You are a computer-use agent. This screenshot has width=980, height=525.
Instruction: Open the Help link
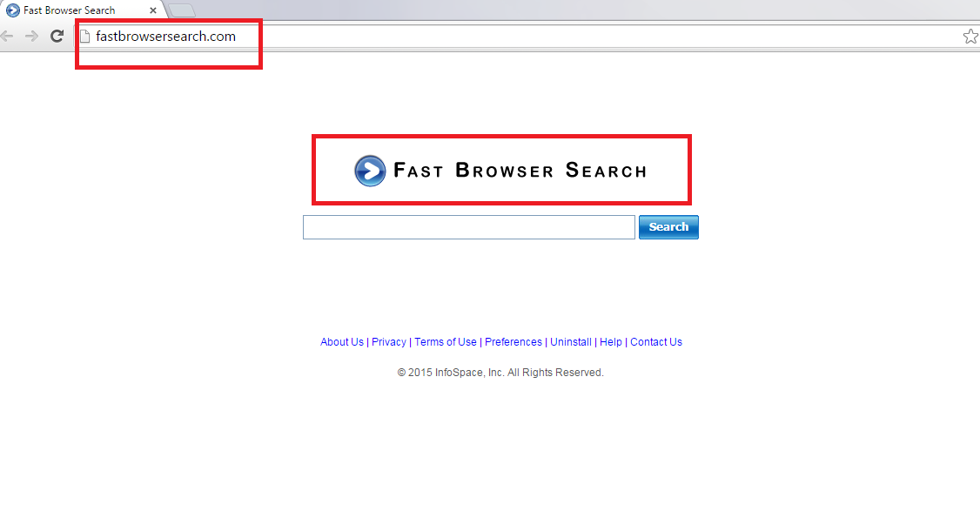pos(611,342)
